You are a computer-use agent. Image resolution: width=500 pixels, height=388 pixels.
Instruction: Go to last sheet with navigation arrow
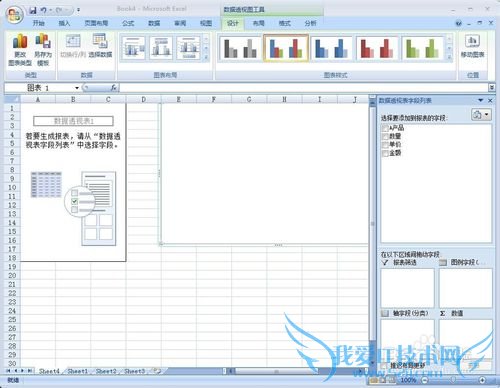pos(30,371)
